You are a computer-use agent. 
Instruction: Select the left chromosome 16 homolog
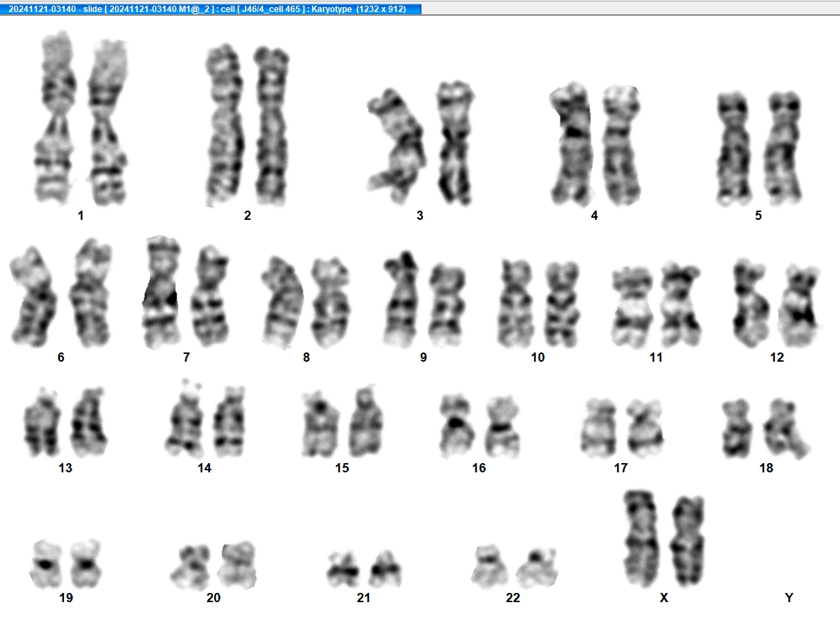point(457,427)
